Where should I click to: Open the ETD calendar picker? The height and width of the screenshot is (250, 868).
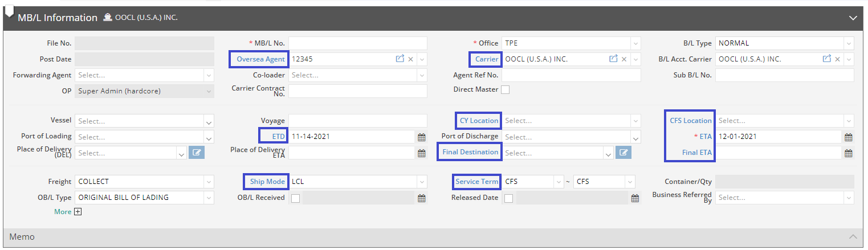422,137
